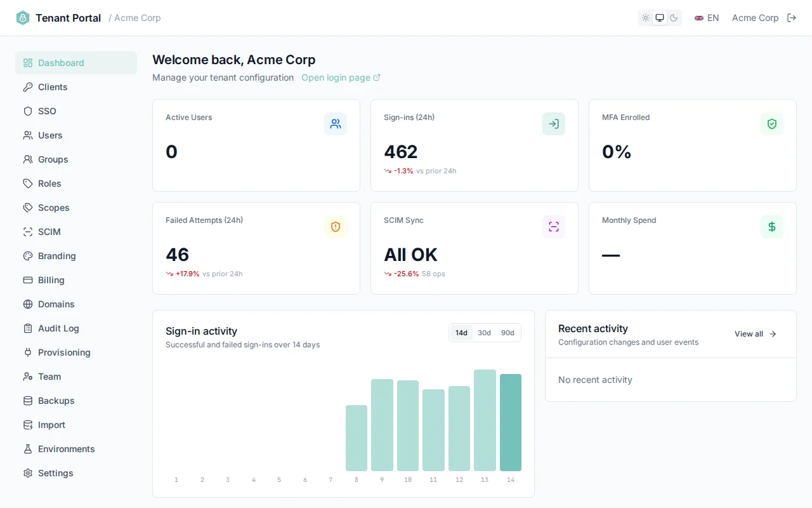Viewport: 812px width, 508px height.
Task: Open Dashboard in the sidebar
Action: point(76,63)
